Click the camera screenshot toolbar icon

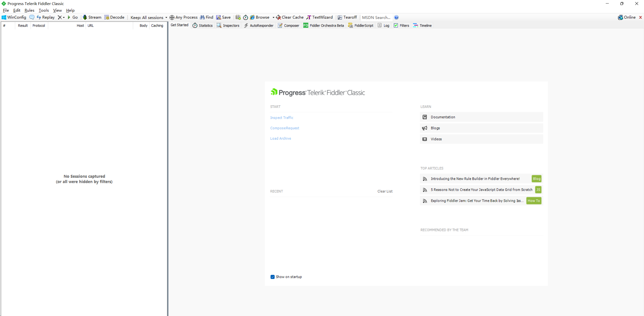(238, 17)
